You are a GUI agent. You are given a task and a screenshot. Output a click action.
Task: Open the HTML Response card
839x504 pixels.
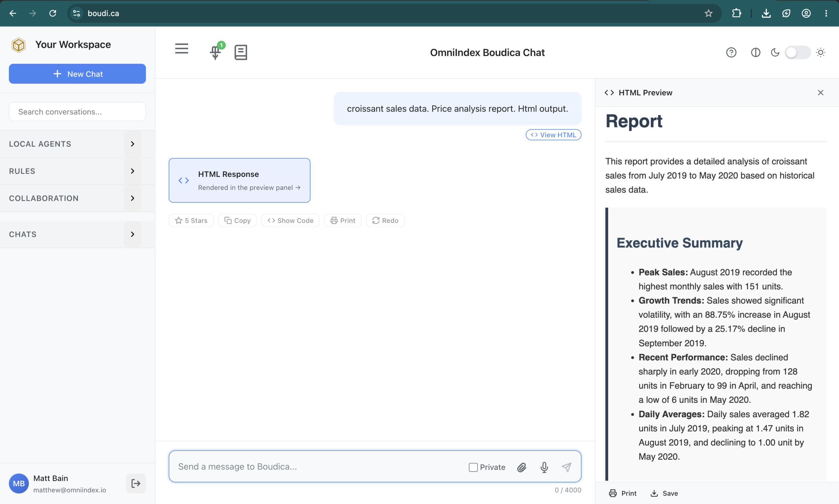pos(240,180)
